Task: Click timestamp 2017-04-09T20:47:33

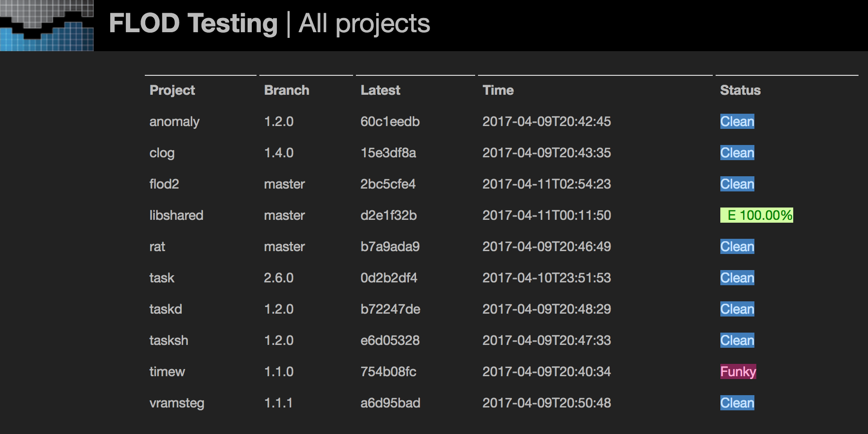Action: [547, 340]
